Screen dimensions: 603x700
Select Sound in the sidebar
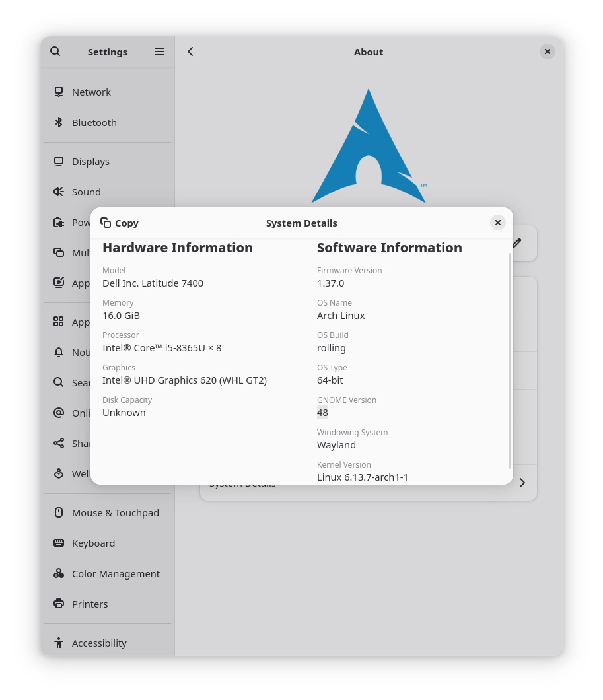[108, 192]
